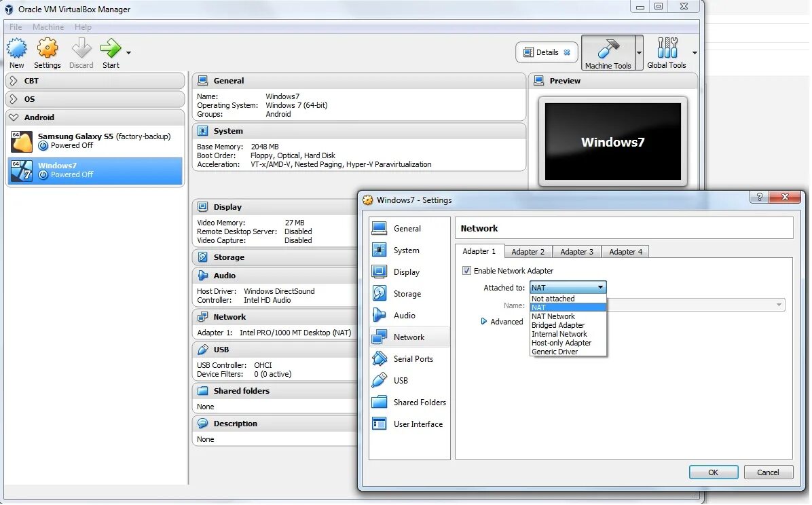
Task: Choose Internal Network from dropdown list
Action: pyautogui.click(x=568, y=334)
